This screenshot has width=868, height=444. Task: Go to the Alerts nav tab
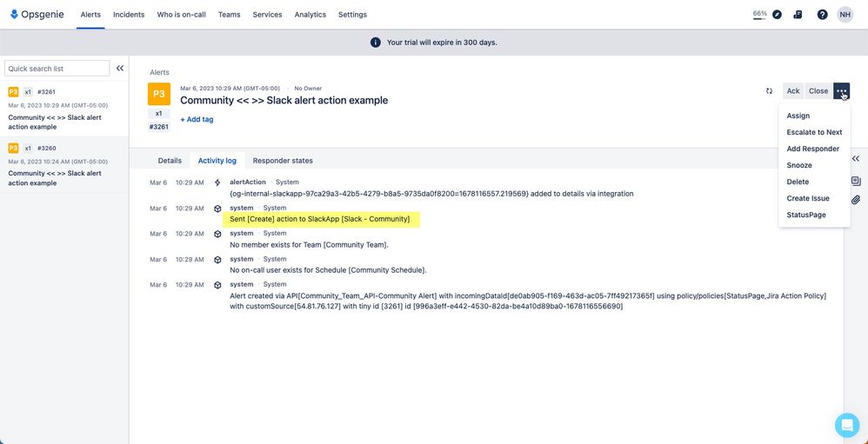click(x=90, y=15)
